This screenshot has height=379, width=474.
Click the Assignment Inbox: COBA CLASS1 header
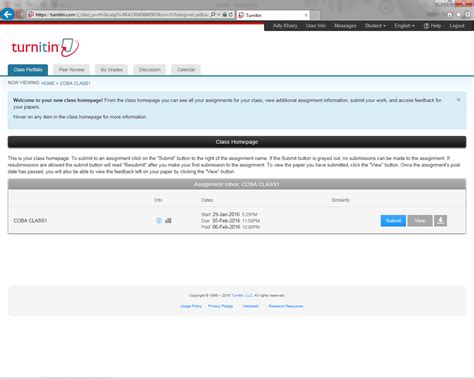tap(237, 184)
